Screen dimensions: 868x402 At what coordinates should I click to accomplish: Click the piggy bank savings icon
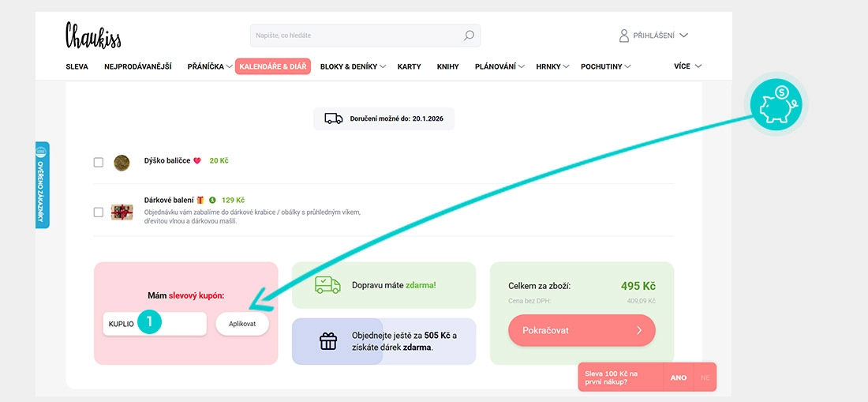coord(778,103)
